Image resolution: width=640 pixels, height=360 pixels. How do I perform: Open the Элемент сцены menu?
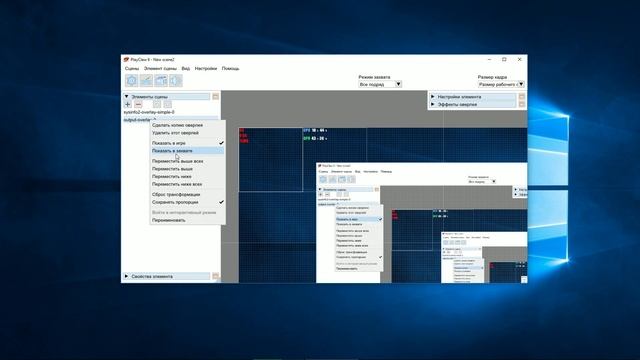tap(160, 69)
